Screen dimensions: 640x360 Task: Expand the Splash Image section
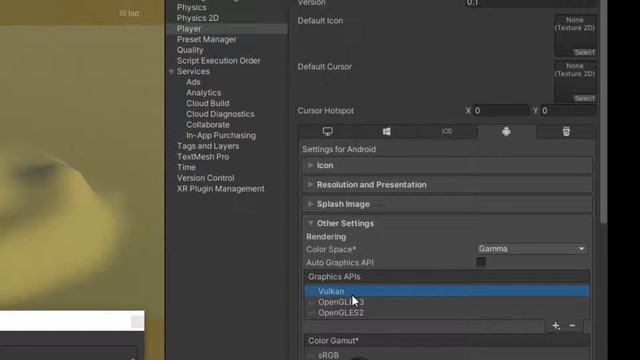click(x=447, y=204)
